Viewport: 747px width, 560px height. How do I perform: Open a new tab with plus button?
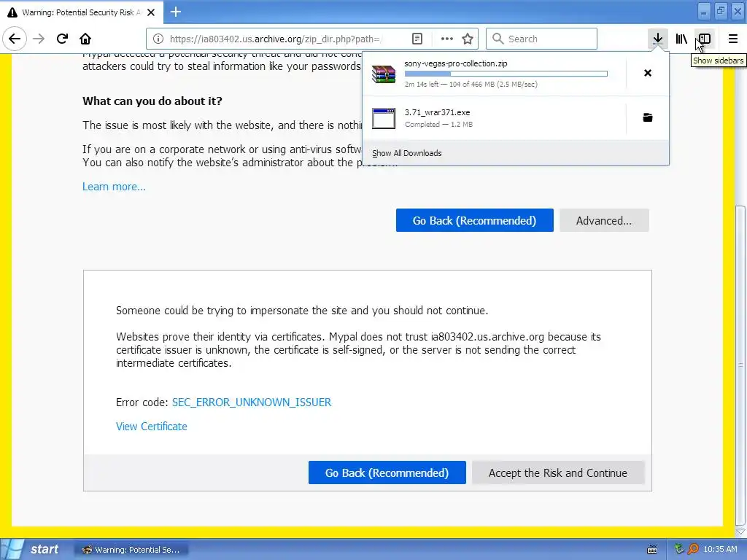click(176, 12)
